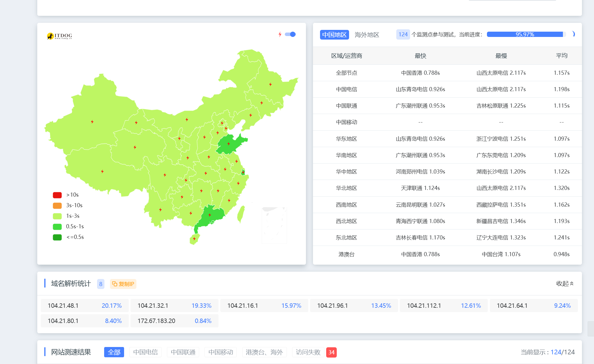Click the 95.97% progress bar
Screen dimensions: 594x364
[x=525, y=34]
